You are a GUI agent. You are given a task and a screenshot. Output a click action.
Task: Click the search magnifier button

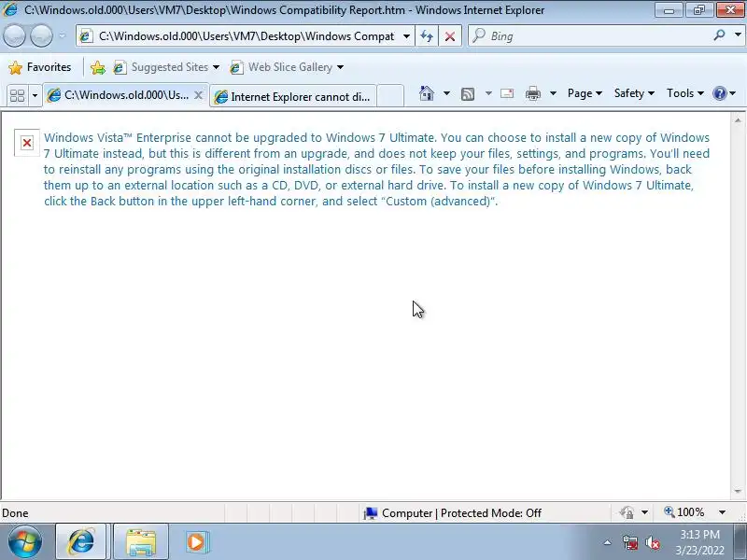click(719, 35)
